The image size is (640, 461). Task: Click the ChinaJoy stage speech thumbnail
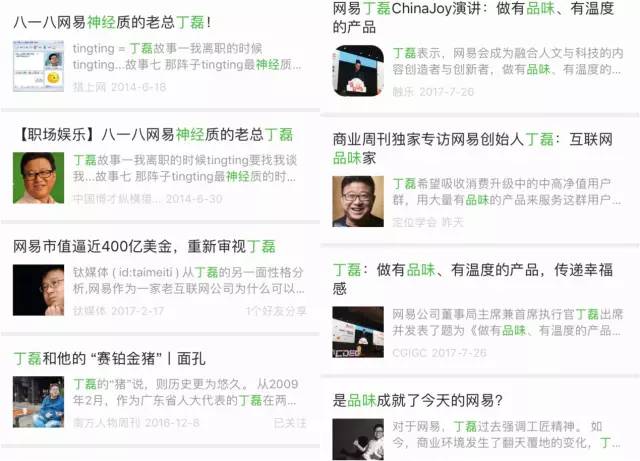click(358, 71)
